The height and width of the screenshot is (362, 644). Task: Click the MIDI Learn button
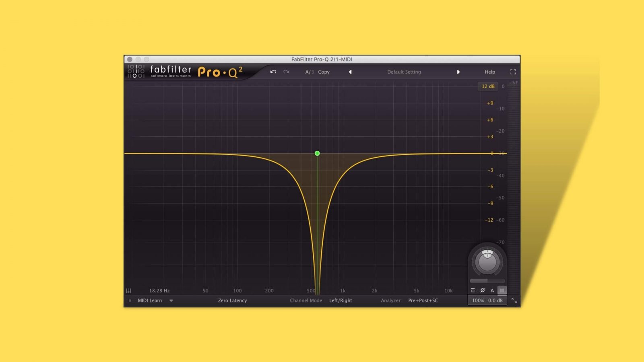pos(150,300)
